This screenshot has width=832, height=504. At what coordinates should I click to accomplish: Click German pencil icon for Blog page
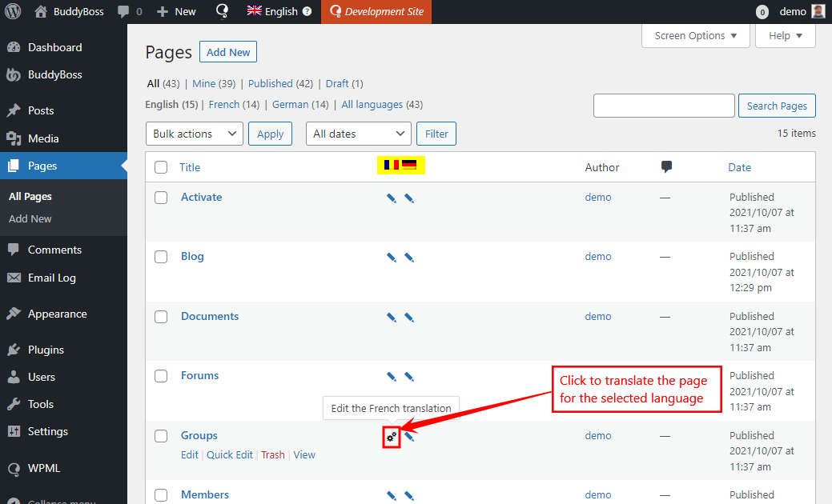point(409,258)
